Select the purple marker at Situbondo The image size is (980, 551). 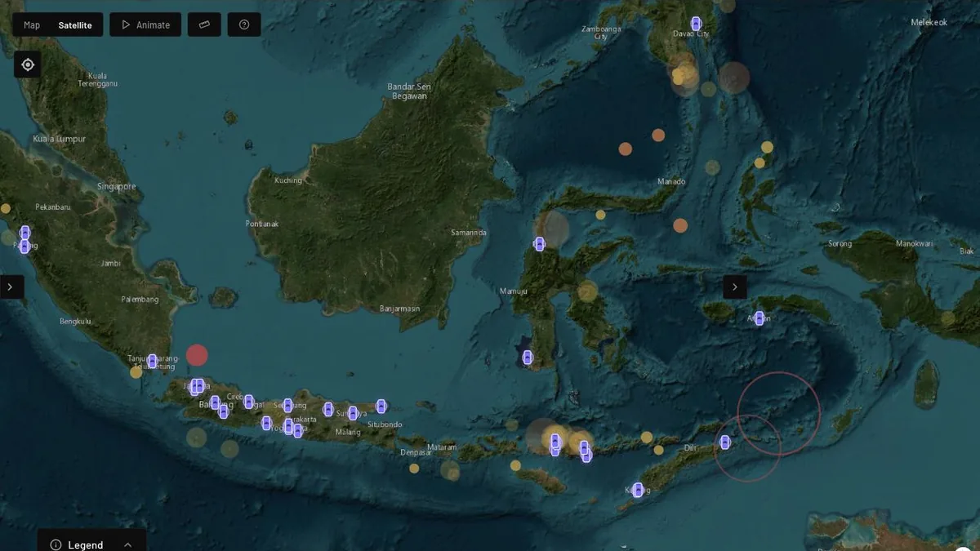click(381, 406)
